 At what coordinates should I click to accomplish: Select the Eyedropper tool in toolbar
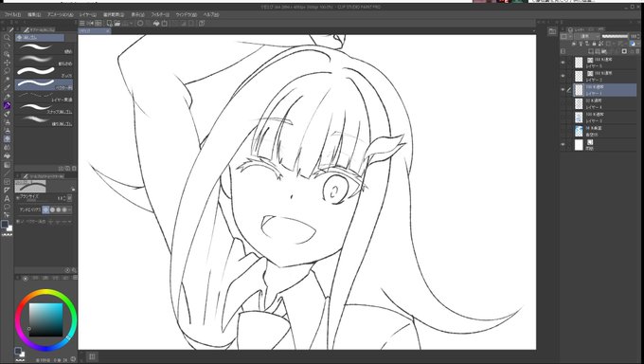(7, 87)
